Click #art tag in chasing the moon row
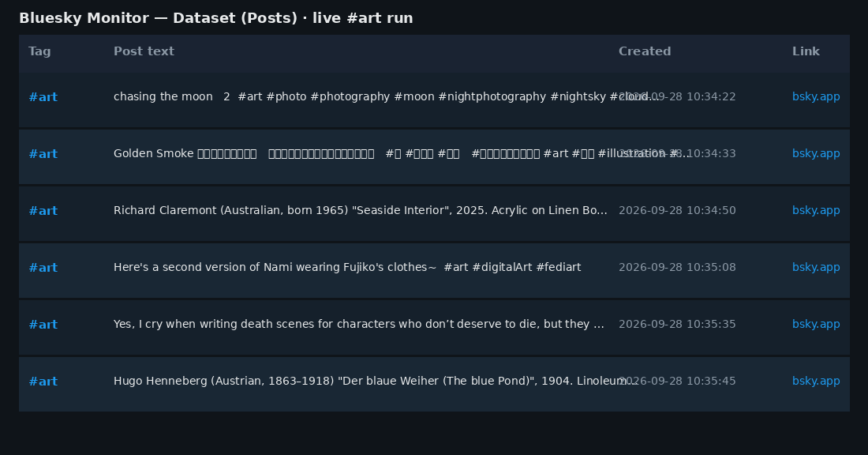The image size is (868, 455). point(43,97)
